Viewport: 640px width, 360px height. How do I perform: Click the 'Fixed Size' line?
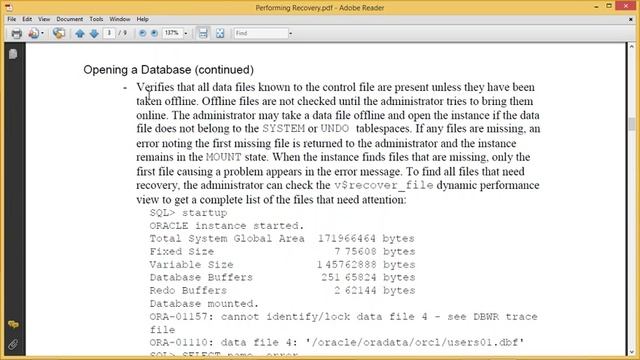[x=282, y=252]
